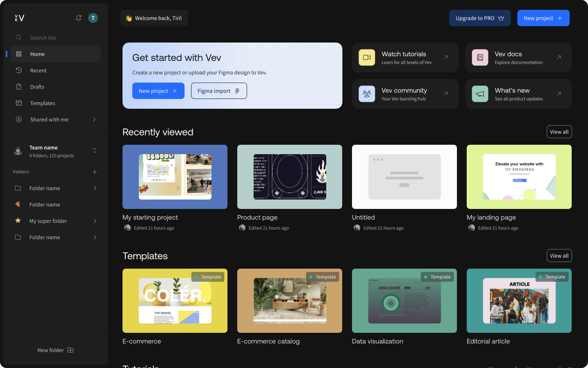The width and height of the screenshot is (588, 368).
Task: Click the Vev docs document icon
Action: click(480, 58)
